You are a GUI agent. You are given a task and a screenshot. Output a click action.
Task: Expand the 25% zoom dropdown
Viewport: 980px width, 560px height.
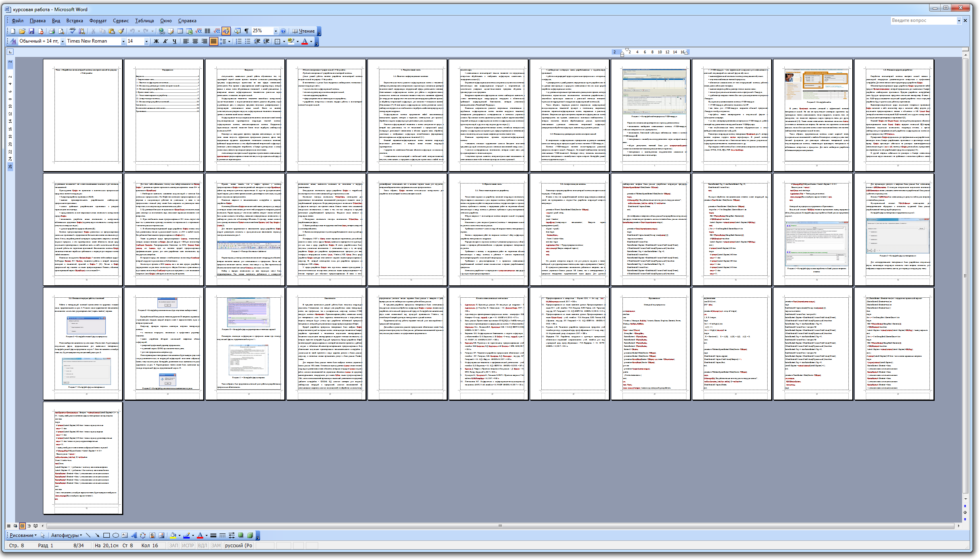pyautogui.click(x=276, y=31)
